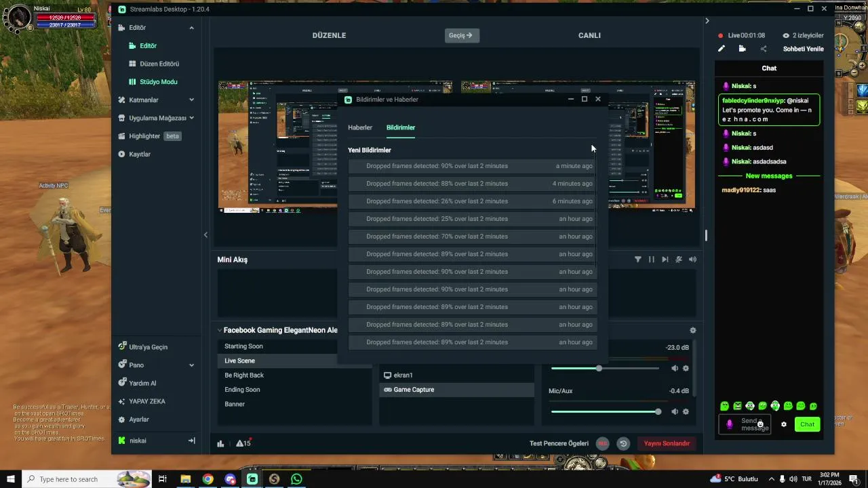Select the Game Capture source

click(x=456, y=390)
